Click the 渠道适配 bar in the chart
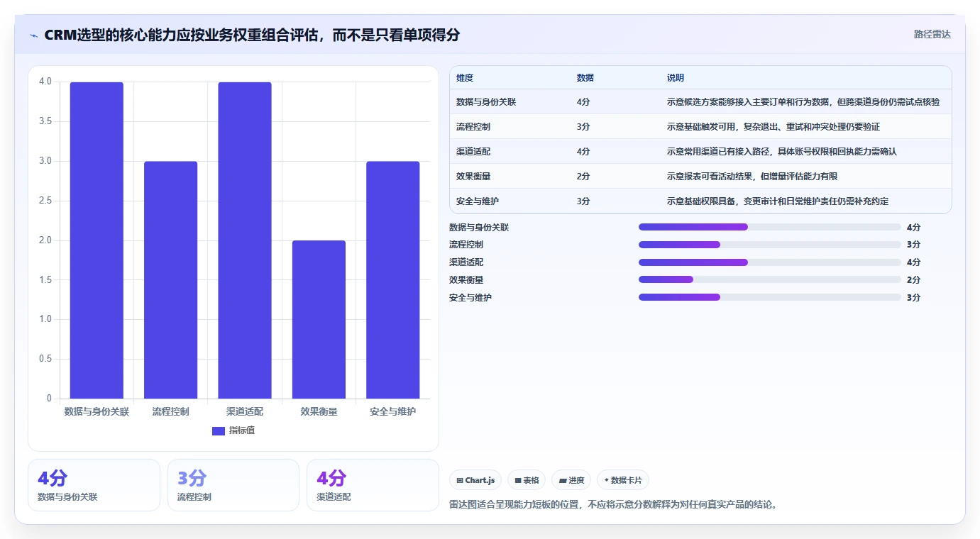This screenshot has height=539, width=980. click(245, 240)
